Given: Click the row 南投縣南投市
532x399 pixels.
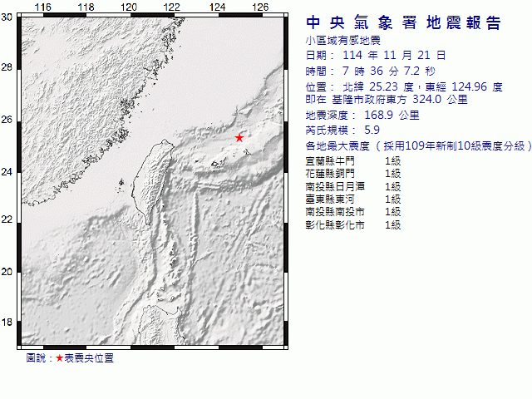Looking at the screenshot, I should pos(352,212).
